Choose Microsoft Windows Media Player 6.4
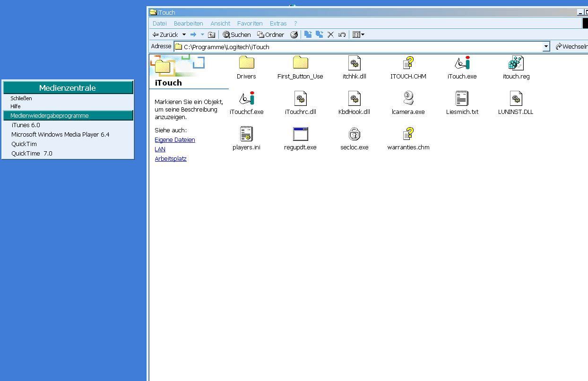This screenshot has height=381, width=588. coord(60,135)
